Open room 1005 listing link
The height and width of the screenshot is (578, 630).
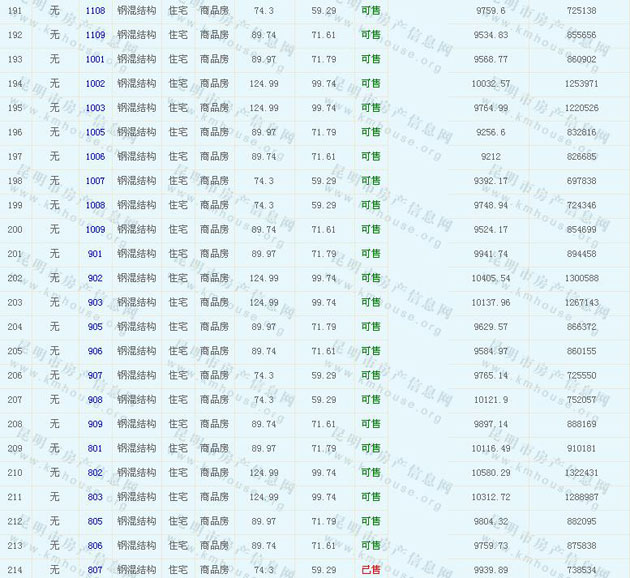(x=95, y=132)
